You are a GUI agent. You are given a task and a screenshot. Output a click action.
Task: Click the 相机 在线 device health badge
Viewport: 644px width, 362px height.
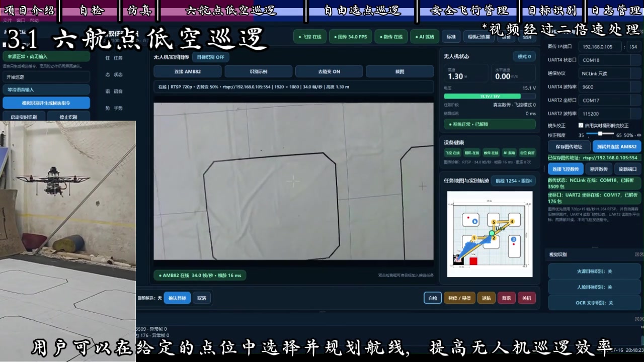pyautogui.click(x=472, y=152)
